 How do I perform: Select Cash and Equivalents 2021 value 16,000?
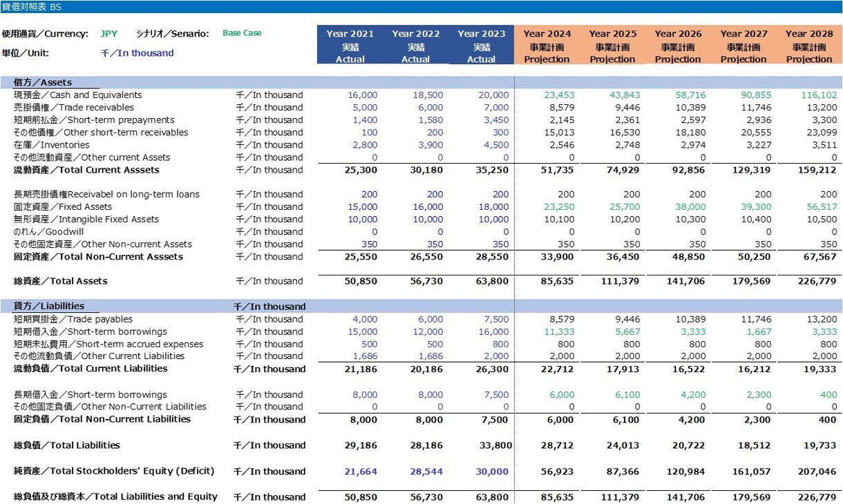[x=363, y=95]
